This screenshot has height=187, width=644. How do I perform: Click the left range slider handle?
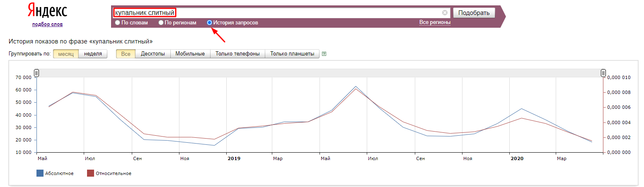pyautogui.click(x=36, y=73)
